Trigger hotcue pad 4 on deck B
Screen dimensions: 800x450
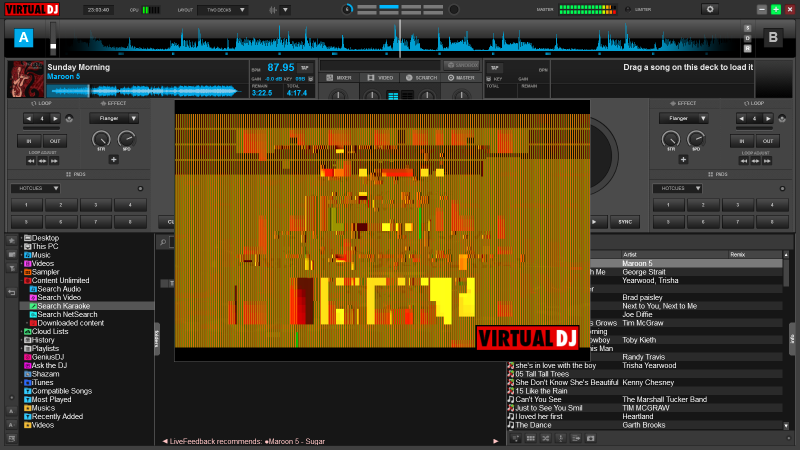772,205
